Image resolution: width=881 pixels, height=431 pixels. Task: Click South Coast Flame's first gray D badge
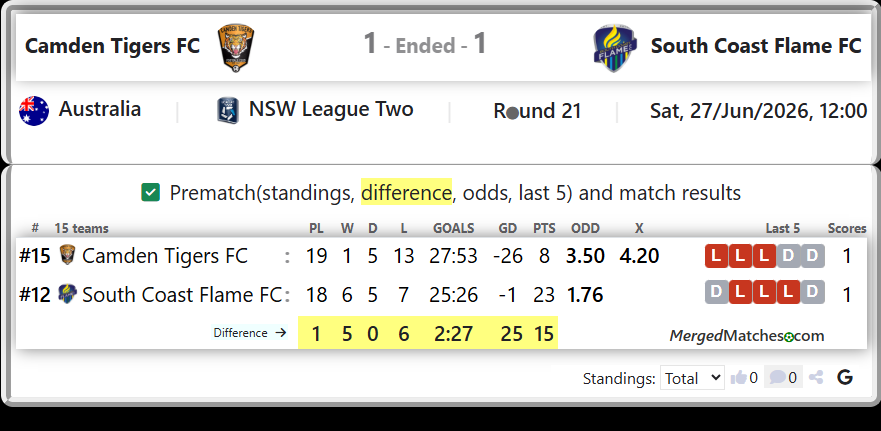point(716,292)
